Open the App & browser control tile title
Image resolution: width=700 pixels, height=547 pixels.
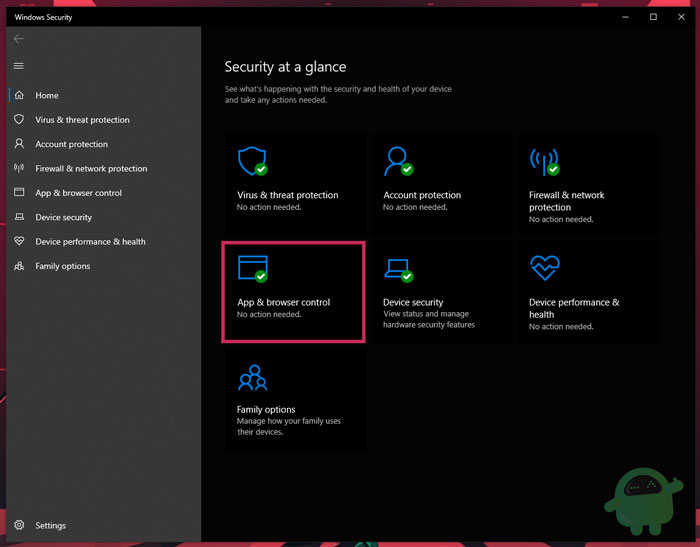click(283, 302)
